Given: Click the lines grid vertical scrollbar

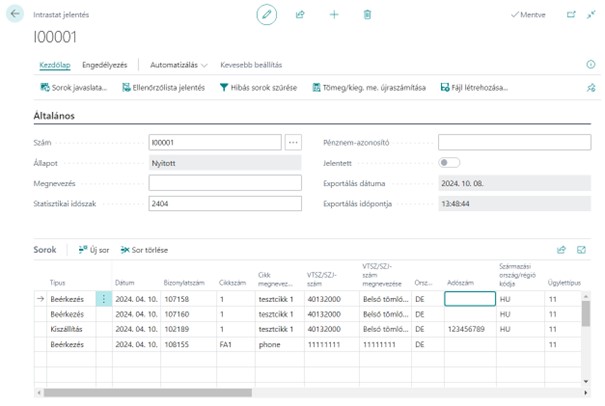Looking at the screenshot, I should coord(586,314).
